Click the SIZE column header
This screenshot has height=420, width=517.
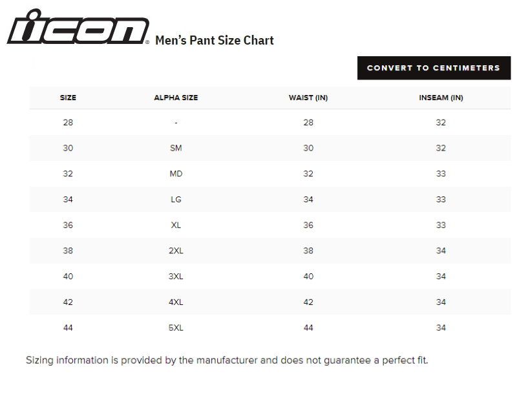click(x=68, y=98)
